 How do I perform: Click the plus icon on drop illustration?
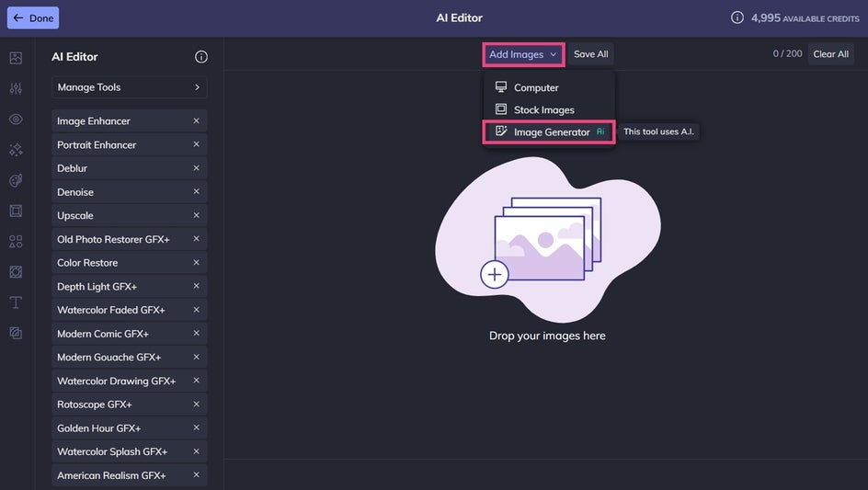[x=495, y=274]
